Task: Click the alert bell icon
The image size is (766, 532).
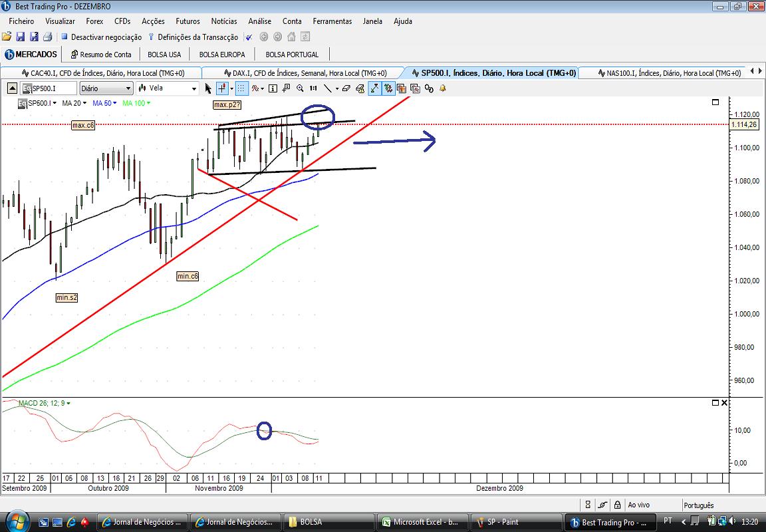Action: pyautogui.click(x=443, y=88)
